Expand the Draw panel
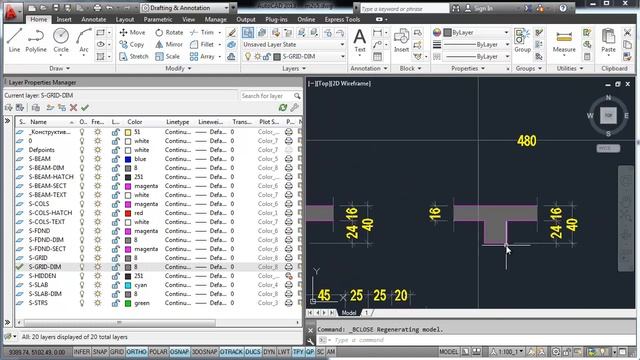The width and height of the screenshot is (640, 360). (60, 69)
